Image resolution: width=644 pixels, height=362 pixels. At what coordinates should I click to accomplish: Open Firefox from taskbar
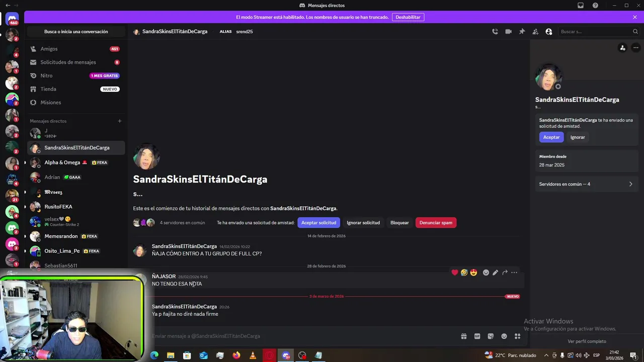(x=236, y=355)
